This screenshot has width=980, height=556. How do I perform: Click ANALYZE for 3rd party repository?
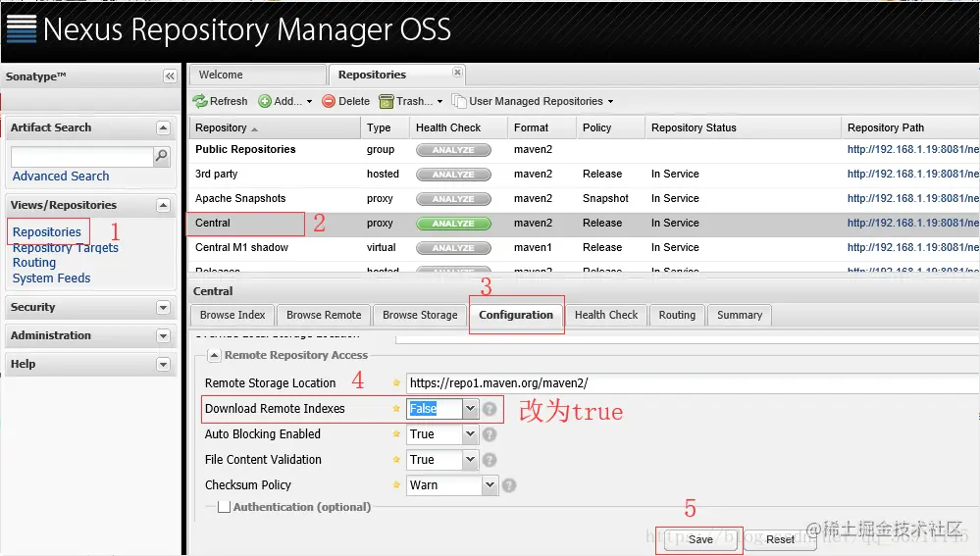[453, 175]
